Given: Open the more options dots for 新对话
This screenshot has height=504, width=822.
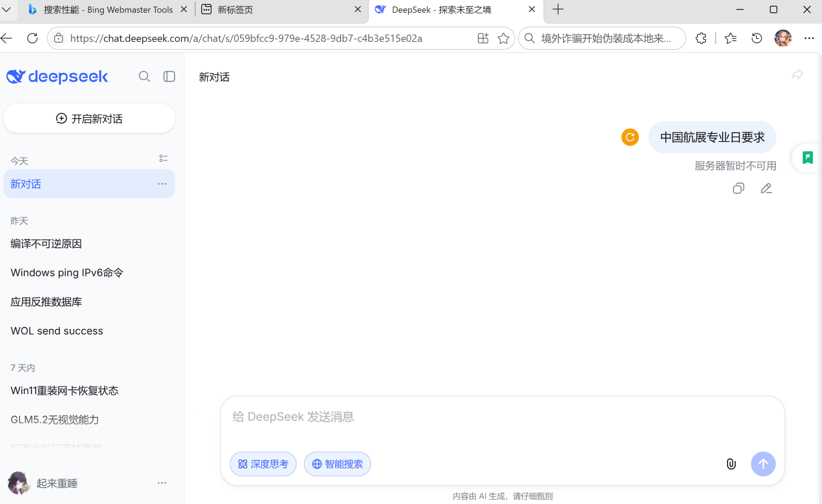Looking at the screenshot, I should tap(162, 184).
